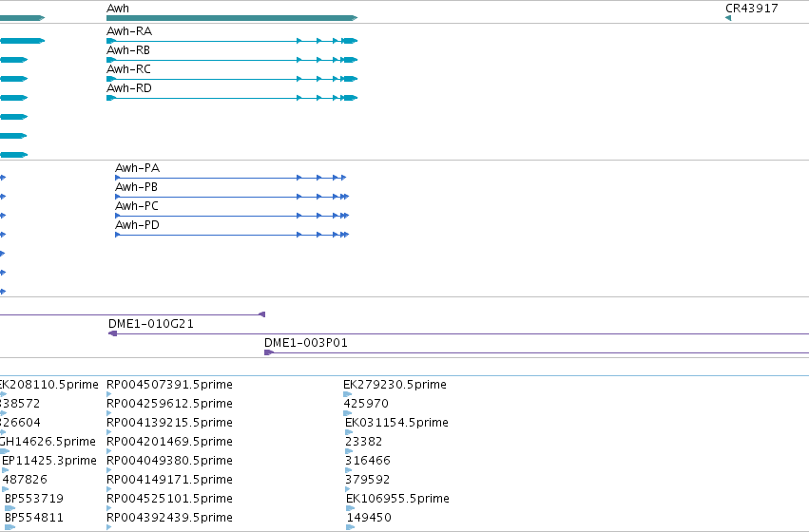Open EK279230.5prime EST label
Image resolution: width=809 pixels, height=532 pixels.
point(395,385)
